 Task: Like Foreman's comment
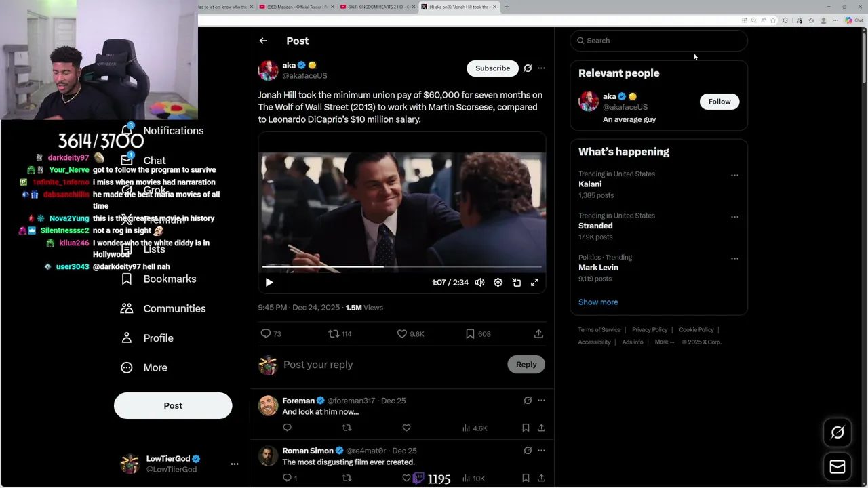point(406,428)
